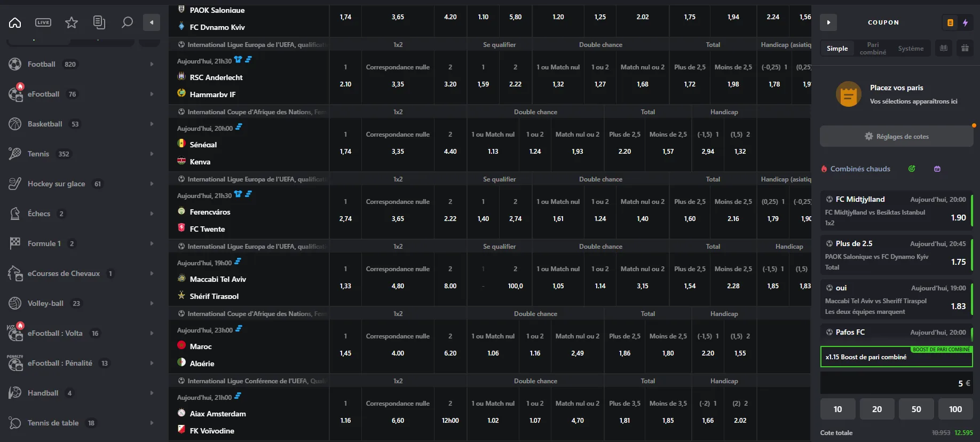Open statistics icon for Maroc vs Algérie
Screen dimensions: 980x442
[239, 328]
